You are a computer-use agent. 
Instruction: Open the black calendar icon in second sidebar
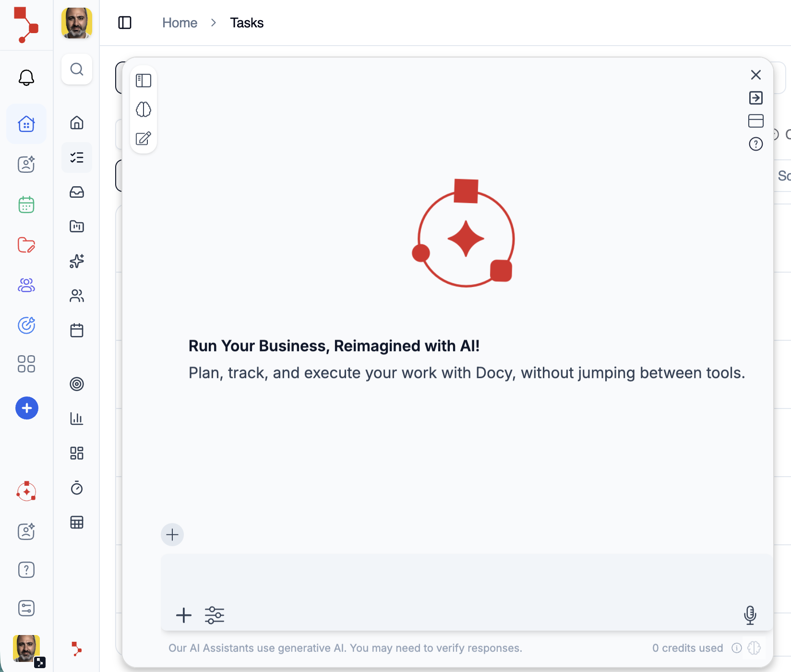[77, 330]
